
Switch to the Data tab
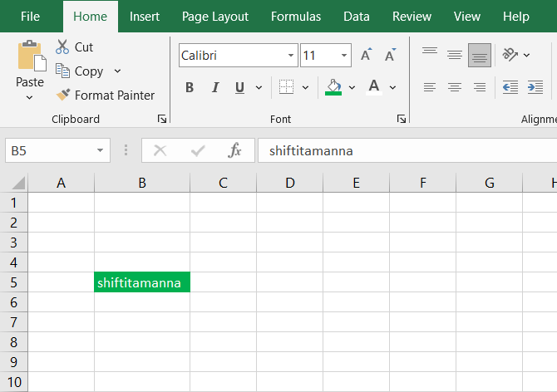coord(357,17)
